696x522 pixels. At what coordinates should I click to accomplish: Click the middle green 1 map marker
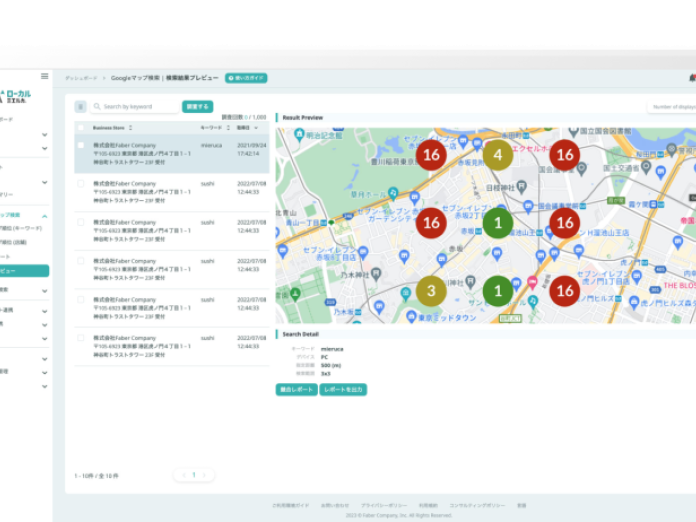point(498,223)
